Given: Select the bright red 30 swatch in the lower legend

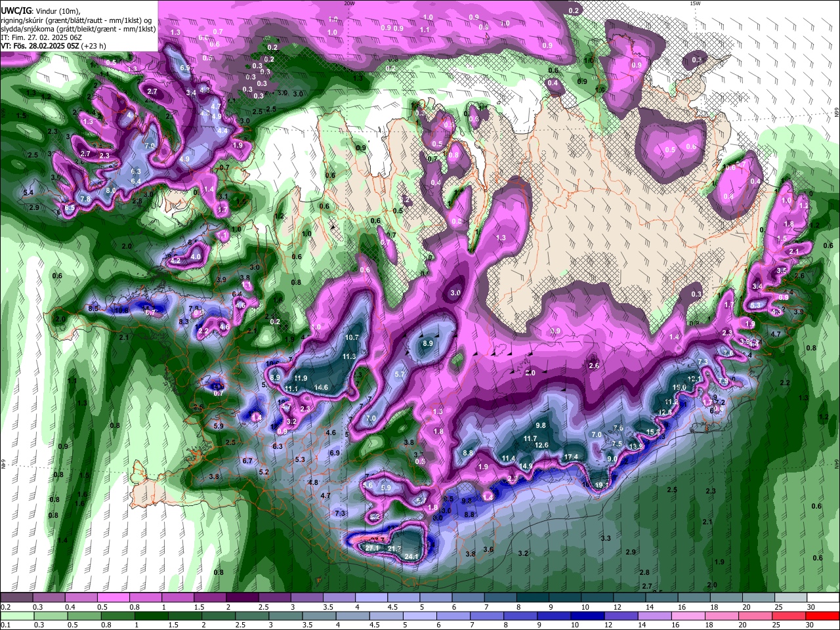Looking at the screenshot, I should [822, 616].
